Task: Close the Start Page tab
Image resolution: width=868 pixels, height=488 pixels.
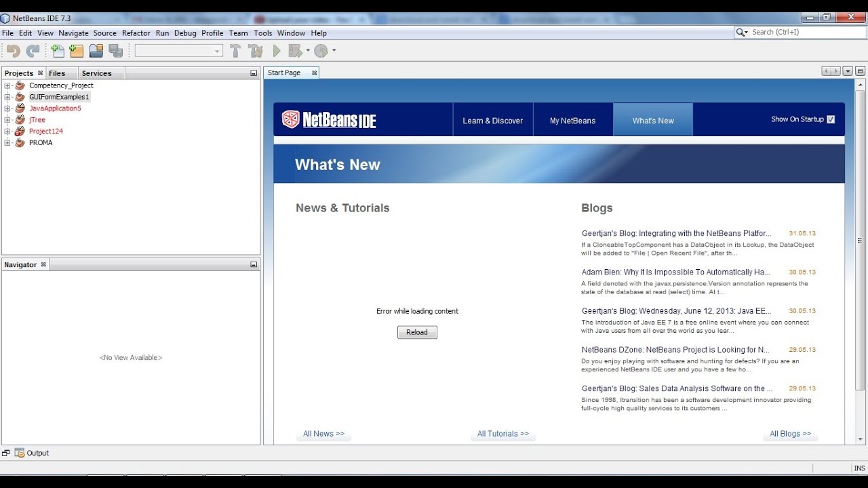Action: pyautogui.click(x=314, y=73)
